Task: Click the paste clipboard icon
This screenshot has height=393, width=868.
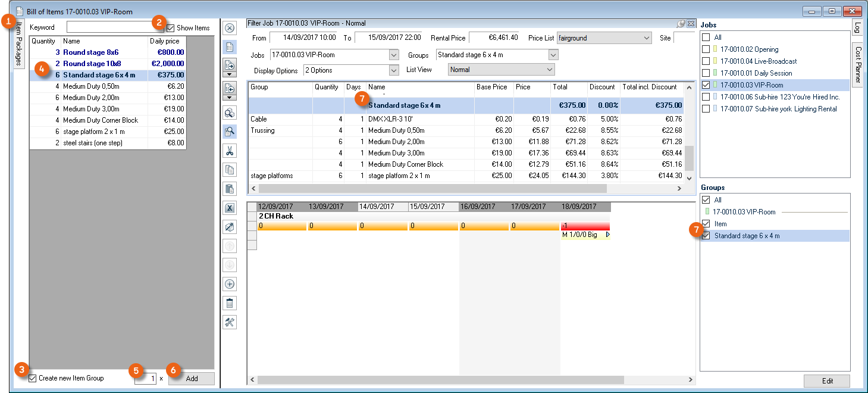Action: pos(230,189)
